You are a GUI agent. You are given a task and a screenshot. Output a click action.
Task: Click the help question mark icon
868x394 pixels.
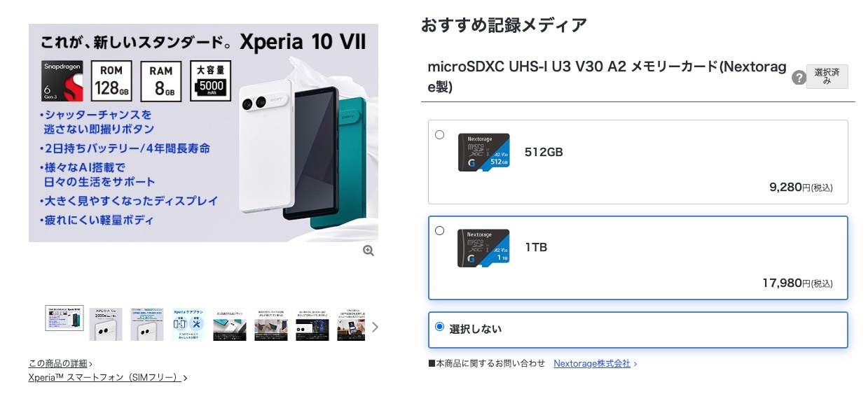tap(799, 78)
